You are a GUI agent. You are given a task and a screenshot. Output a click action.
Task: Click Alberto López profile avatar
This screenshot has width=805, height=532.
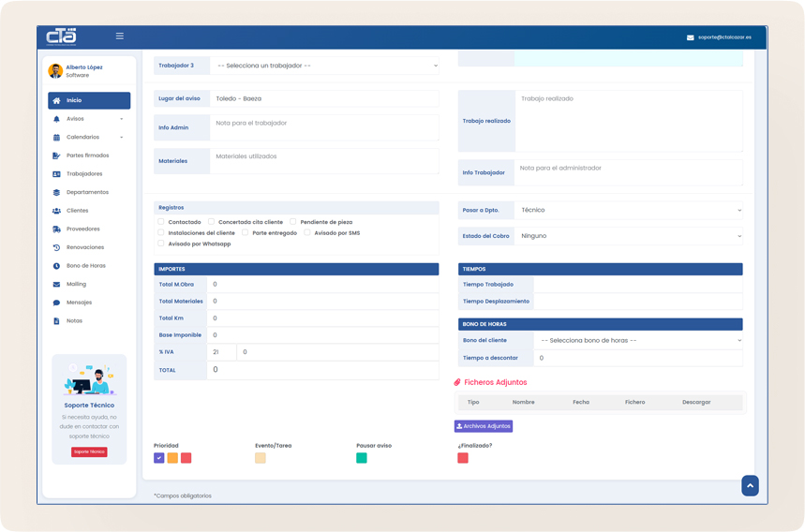(55, 71)
